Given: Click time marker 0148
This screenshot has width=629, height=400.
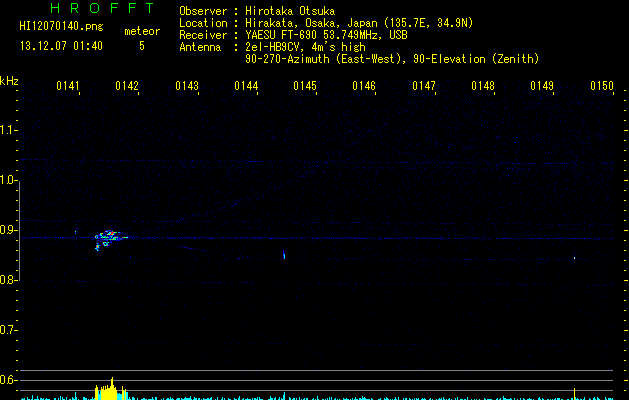Looking at the screenshot, I should tap(483, 86).
